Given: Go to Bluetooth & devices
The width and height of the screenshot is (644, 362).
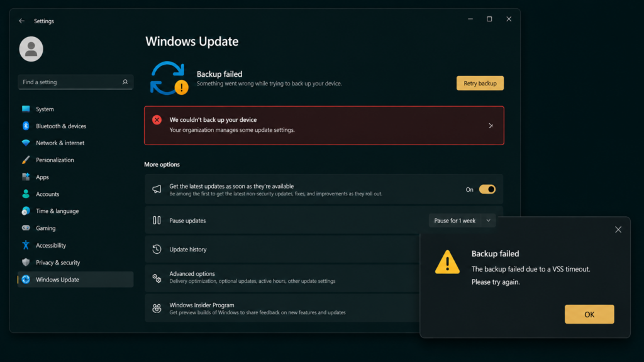Looking at the screenshot, I should point(75,126).
